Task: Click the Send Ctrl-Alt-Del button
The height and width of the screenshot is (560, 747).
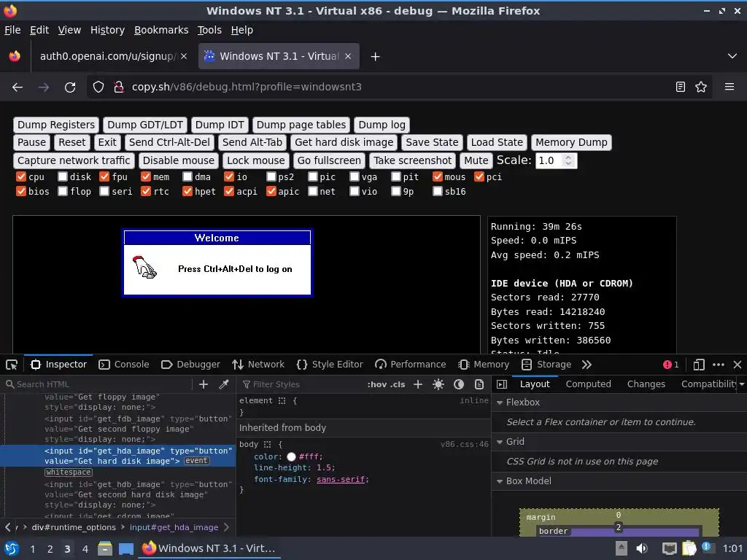Action: click(169, 142)
